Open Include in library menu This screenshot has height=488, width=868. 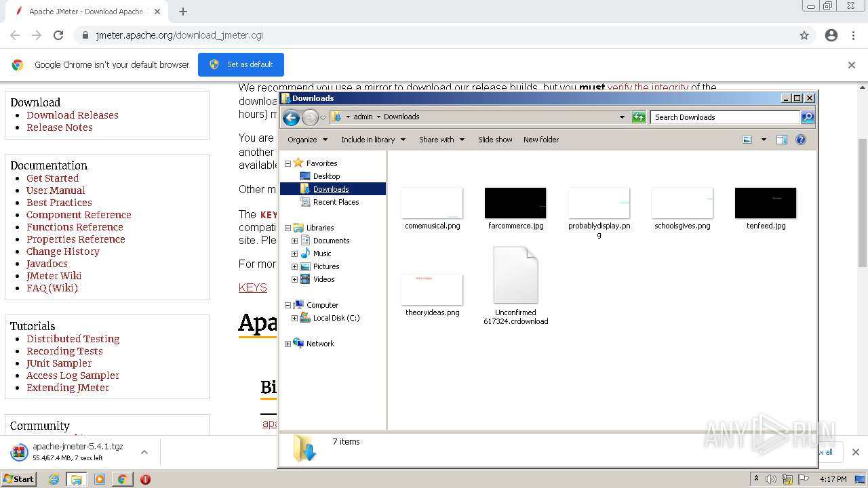(x=373, y=140)
